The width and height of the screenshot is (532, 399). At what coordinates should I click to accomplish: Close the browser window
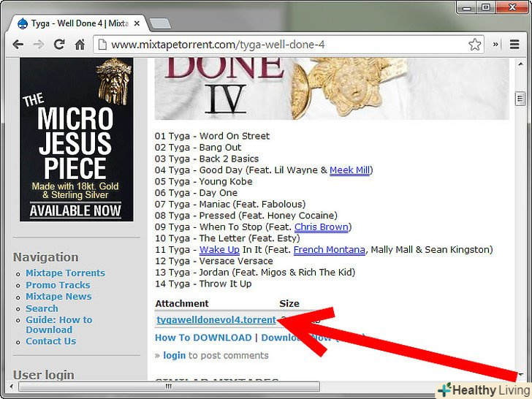(512, 7)
